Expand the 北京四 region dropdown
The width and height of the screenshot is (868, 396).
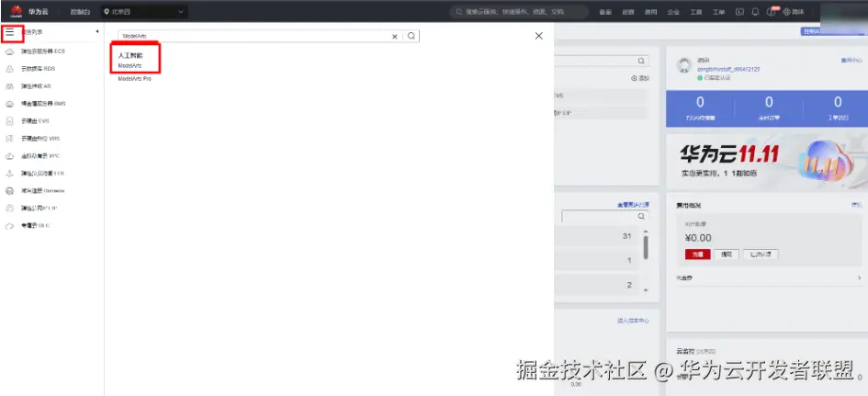tap(144, 12)
